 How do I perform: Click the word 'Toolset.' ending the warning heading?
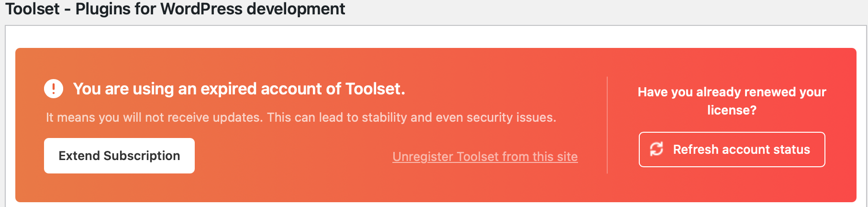pos(375,89)
